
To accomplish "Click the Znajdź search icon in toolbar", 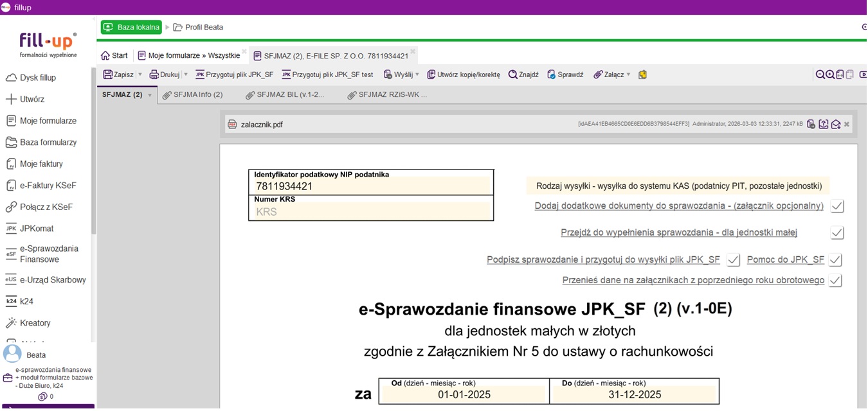I will point(512,74).
